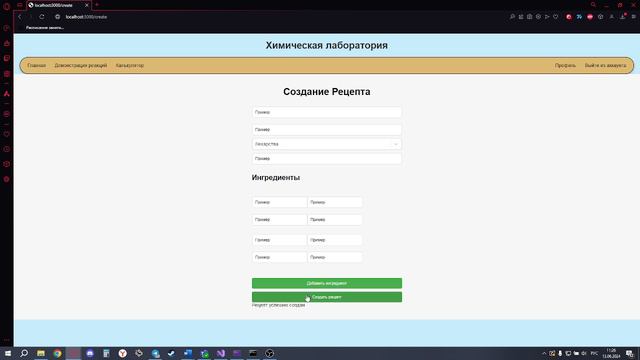Focus the first ingredient row's left field
The image size is (640, 360).
click(x=279, y=202)
